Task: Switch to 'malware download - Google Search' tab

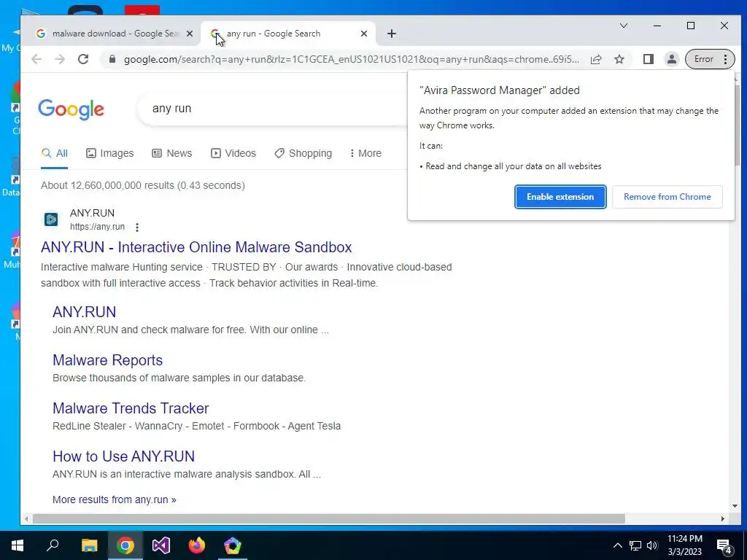Action: (115, 34)
